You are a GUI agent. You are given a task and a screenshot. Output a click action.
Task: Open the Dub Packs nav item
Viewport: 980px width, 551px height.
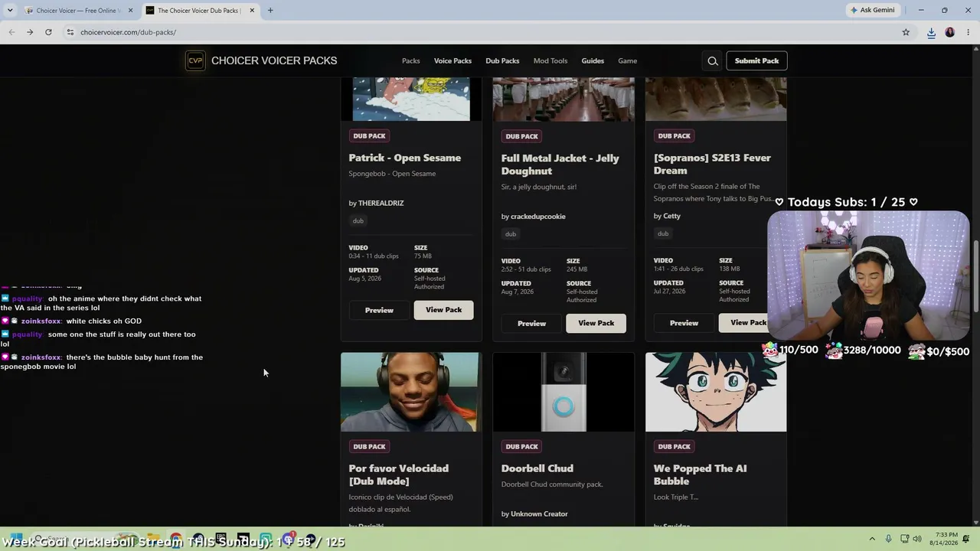(502, 60)
